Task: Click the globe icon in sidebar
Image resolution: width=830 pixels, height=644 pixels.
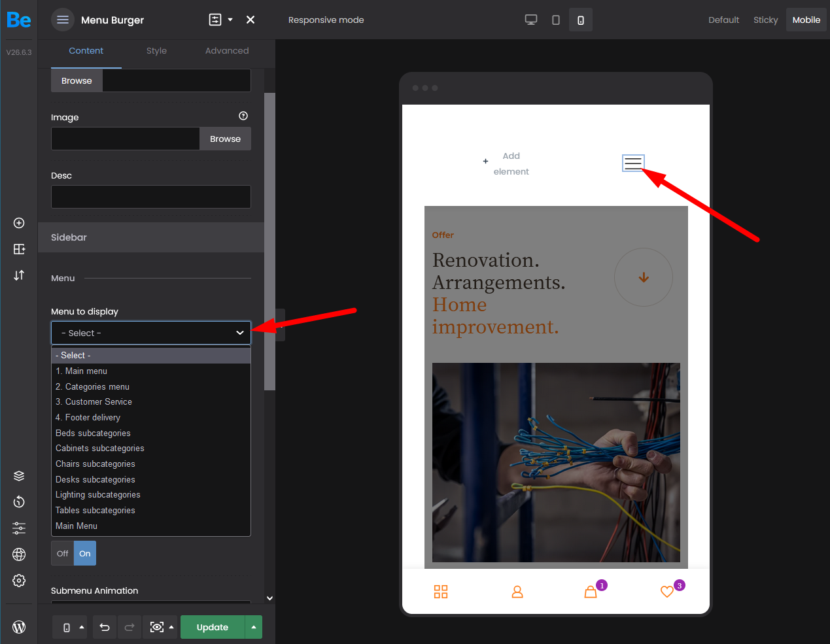Action: pyautogui.click(x=19, y=554)
